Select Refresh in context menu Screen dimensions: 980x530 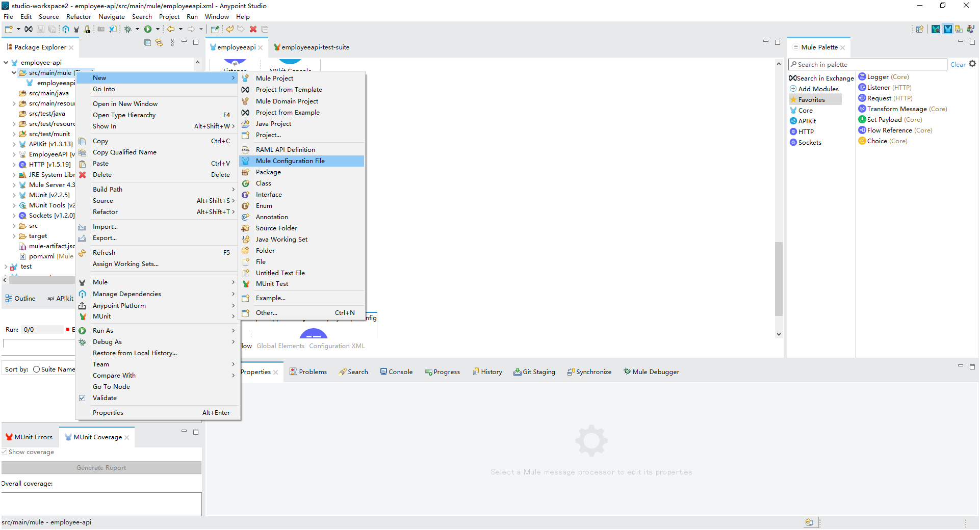coord(158,253)
